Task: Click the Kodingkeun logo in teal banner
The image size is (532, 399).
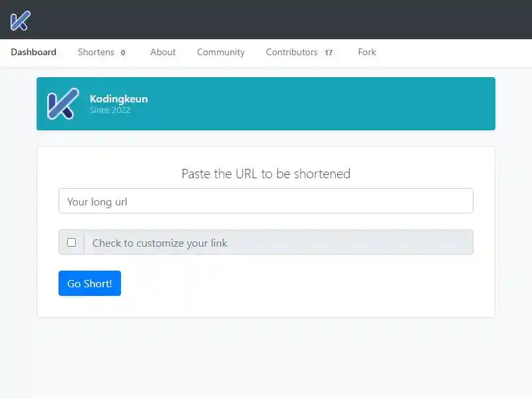Action: click(63, 104)
